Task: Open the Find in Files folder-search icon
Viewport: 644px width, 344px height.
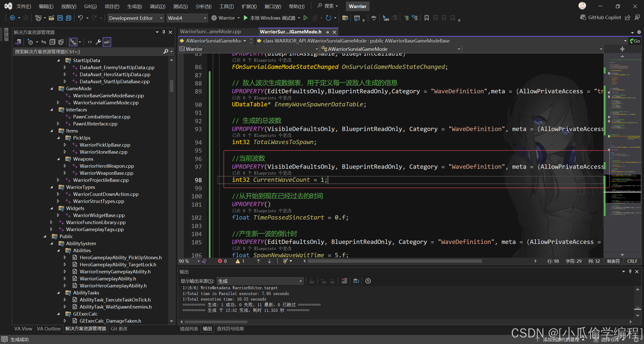Action: click(x=345, y=18)
